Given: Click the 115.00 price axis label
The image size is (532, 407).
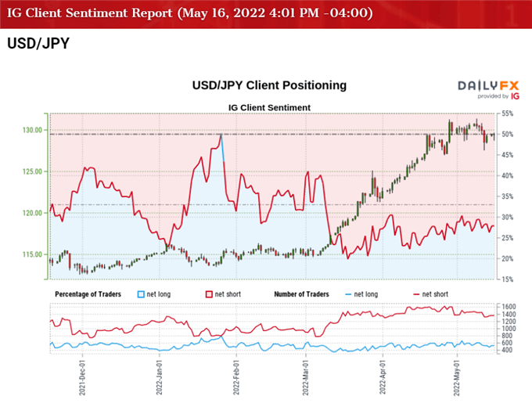Looking at the screenshot, I should [x=33, y=254].
